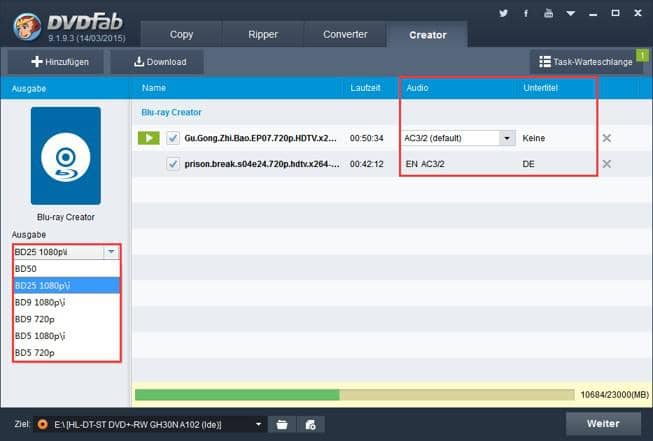Click the disc capacity progress bar
This screenshot has width=653, height=441.
point(355,395)
